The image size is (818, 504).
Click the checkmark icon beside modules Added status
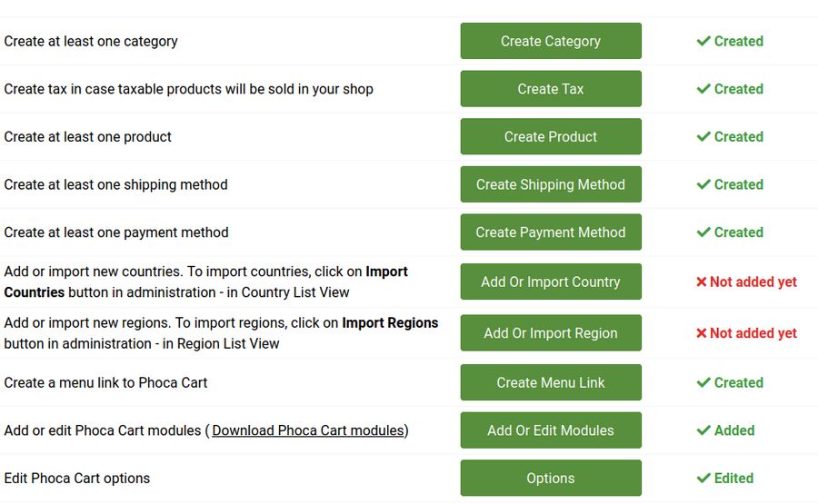click(703, 430)
